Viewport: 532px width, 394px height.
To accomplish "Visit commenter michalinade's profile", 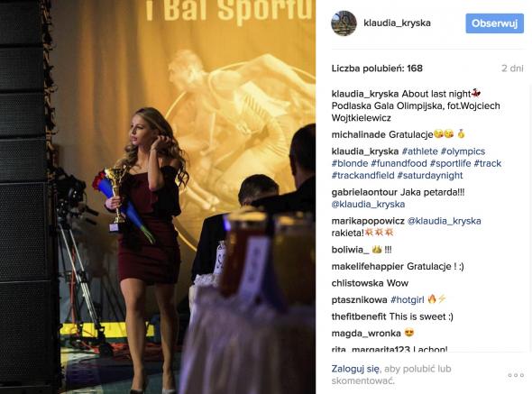I will click(x=359, y=134).
